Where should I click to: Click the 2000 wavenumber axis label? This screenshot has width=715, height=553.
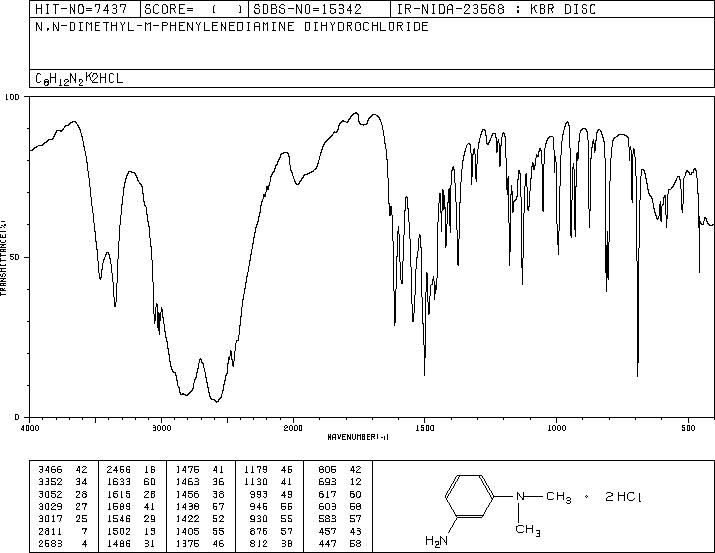point(293,428)
